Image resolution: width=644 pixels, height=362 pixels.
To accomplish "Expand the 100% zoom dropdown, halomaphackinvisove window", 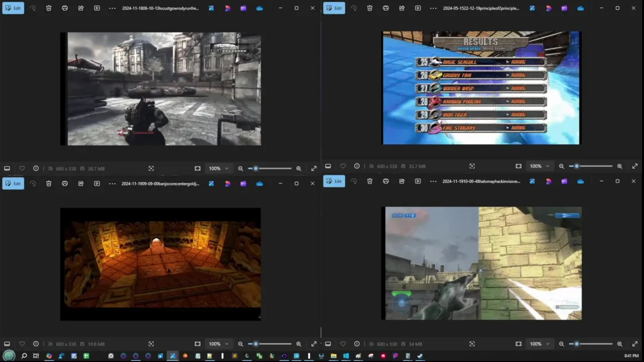I will pyautogui.click(x=540, y=344).
